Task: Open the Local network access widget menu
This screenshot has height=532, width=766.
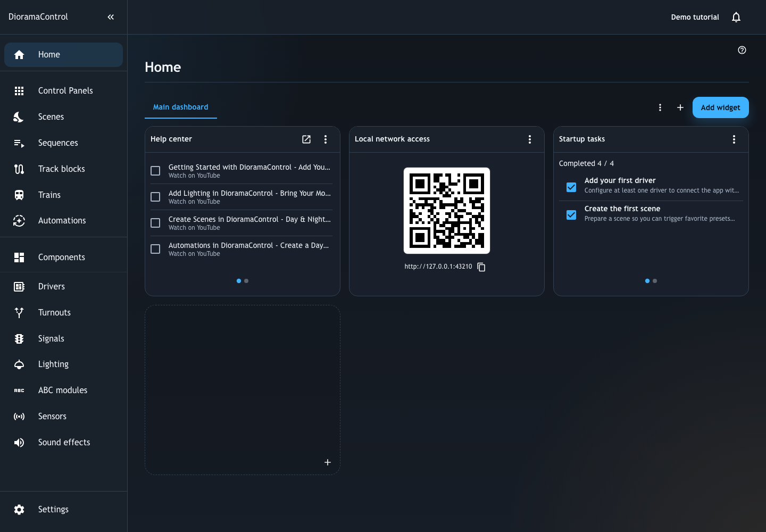Action: click(x=530, y=139)
